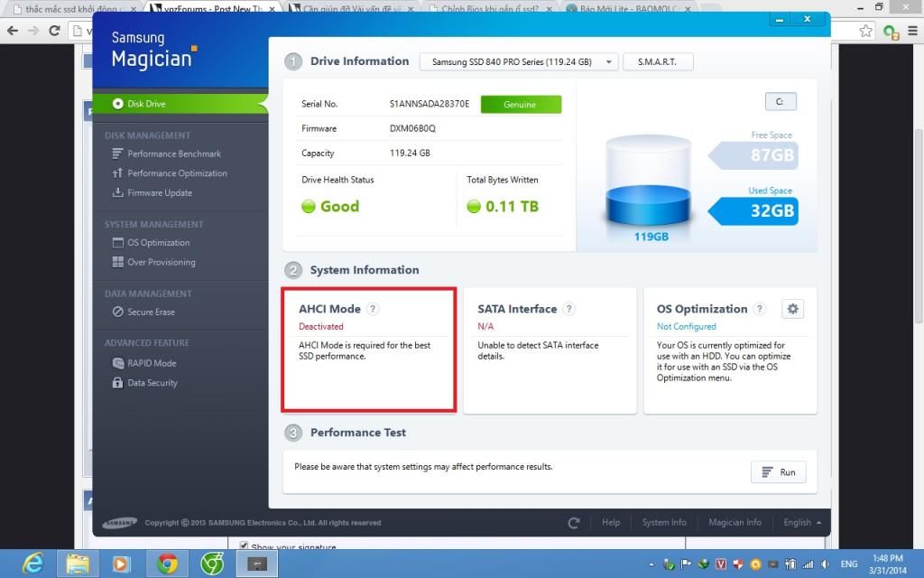Click the ENG language indicator
The height and width of the screenshot is (578, 924).
tap(848, 564)
